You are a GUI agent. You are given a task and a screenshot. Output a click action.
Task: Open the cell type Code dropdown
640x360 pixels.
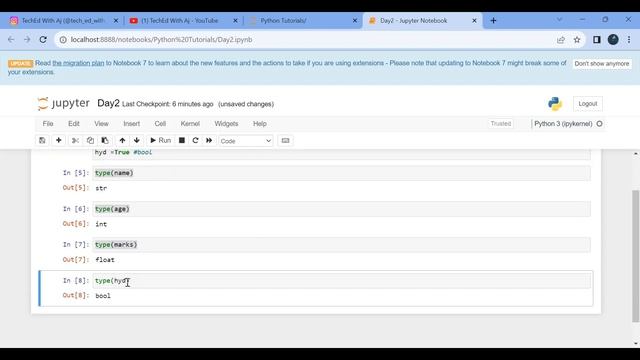pos(246,141)
